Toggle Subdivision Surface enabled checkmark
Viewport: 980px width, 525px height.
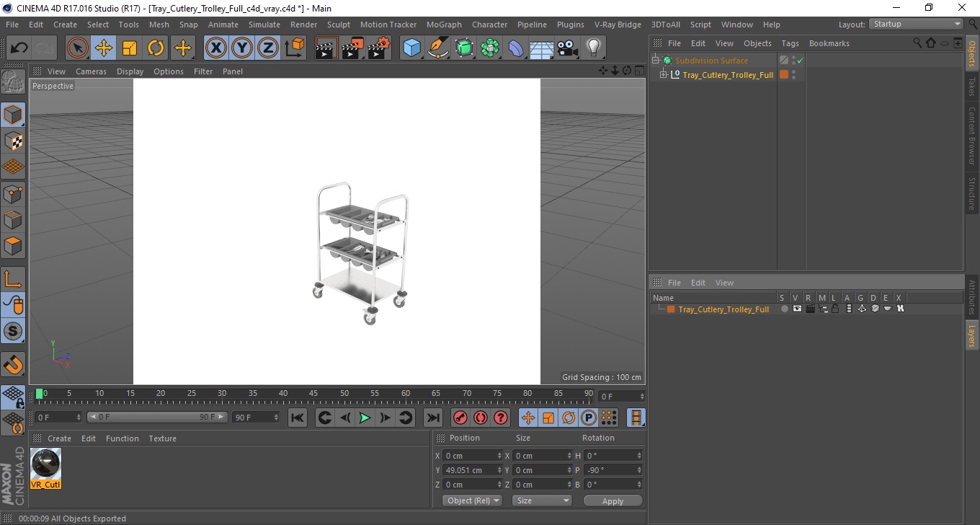800,61
